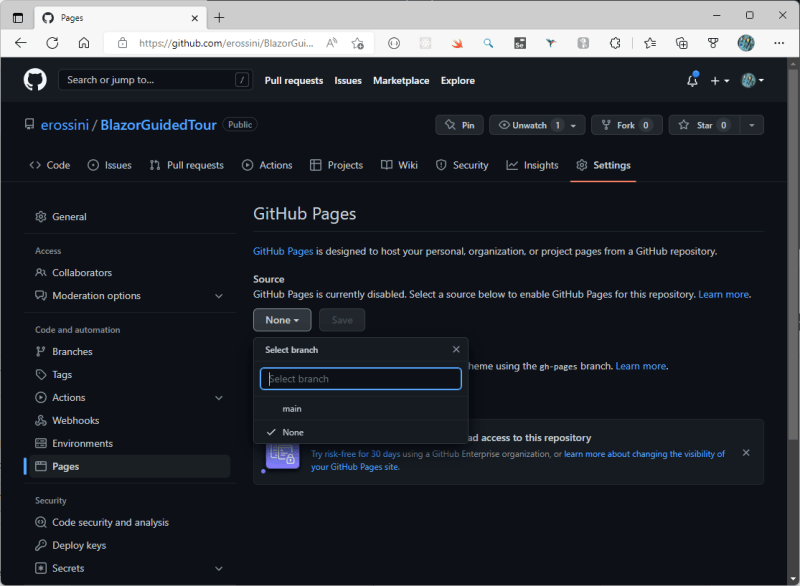Viewport: 800px width, 586px height.
Task: Open Pull requests in top navigation
Action: pos(294,81)
